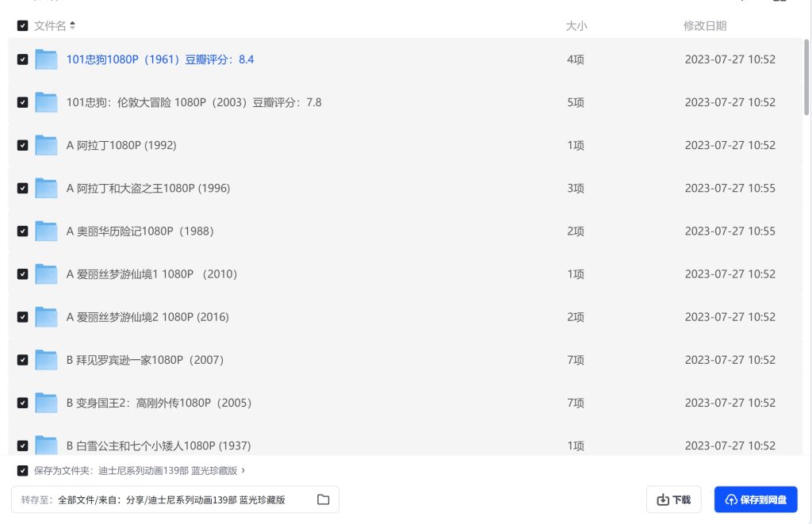Open A 爱丽丝梦游仙境2 1080P (2016) name
Viewport: 812px width, 524px height.
coord(147,317)
